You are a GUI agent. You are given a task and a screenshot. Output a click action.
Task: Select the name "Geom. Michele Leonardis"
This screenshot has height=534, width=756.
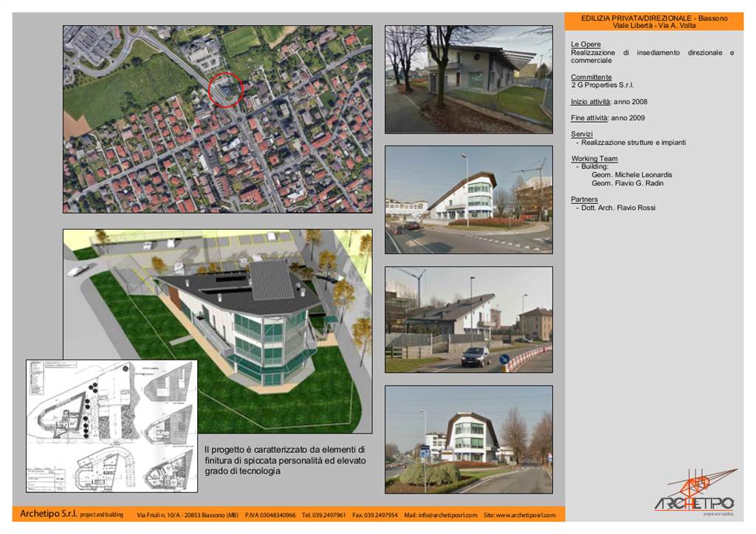coord(632,174)
